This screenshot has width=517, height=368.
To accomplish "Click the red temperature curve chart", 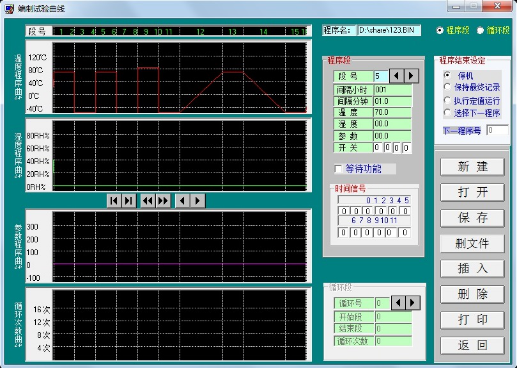I will click(x=179, y=77).
